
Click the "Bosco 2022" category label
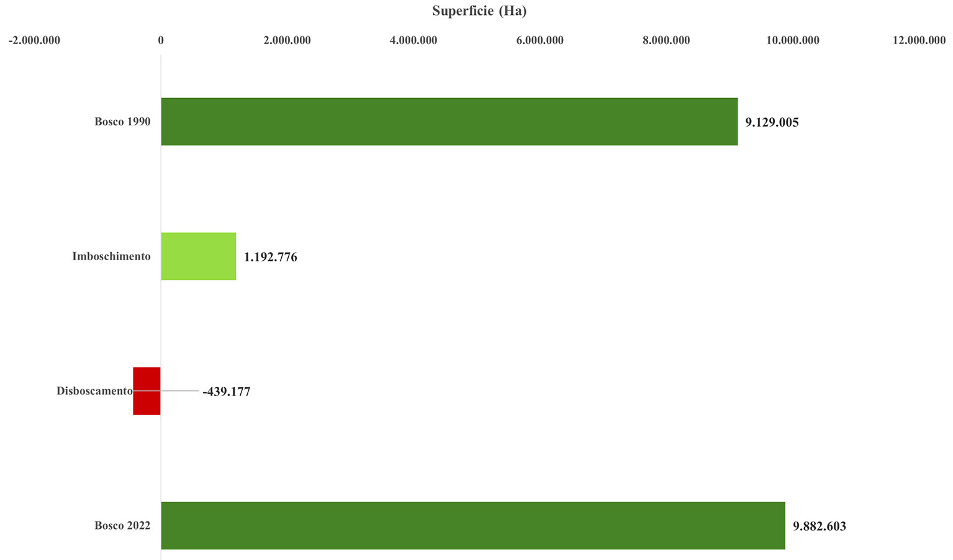122,526
